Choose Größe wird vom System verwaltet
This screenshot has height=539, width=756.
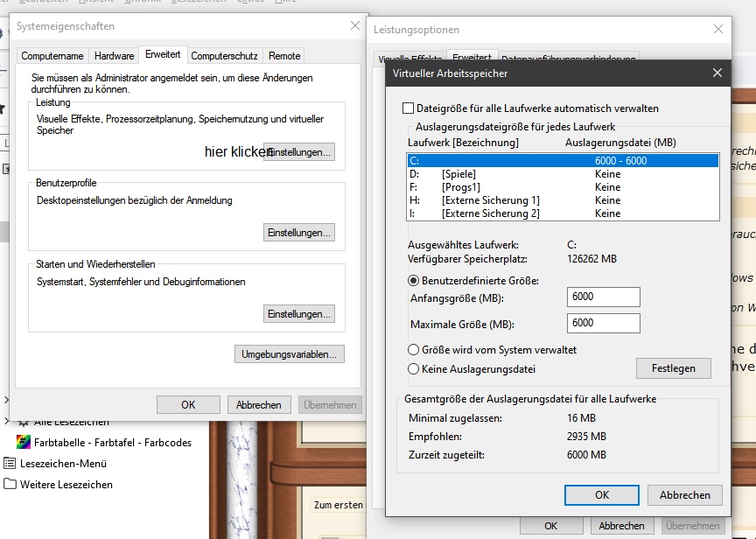pyautogui.click(x=414, y=350)
